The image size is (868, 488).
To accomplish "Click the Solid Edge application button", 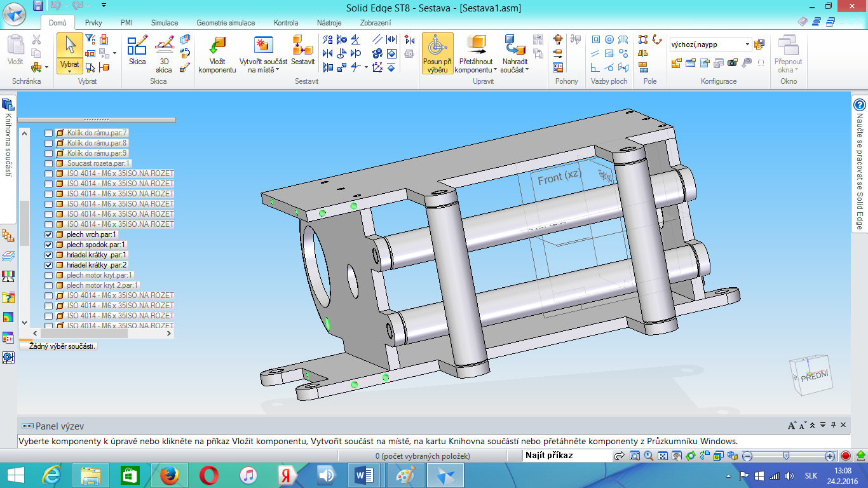I will (15, 14).
